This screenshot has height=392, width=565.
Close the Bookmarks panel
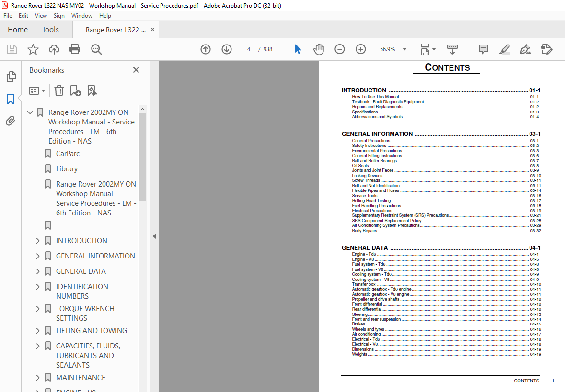[x=136, y=70]
